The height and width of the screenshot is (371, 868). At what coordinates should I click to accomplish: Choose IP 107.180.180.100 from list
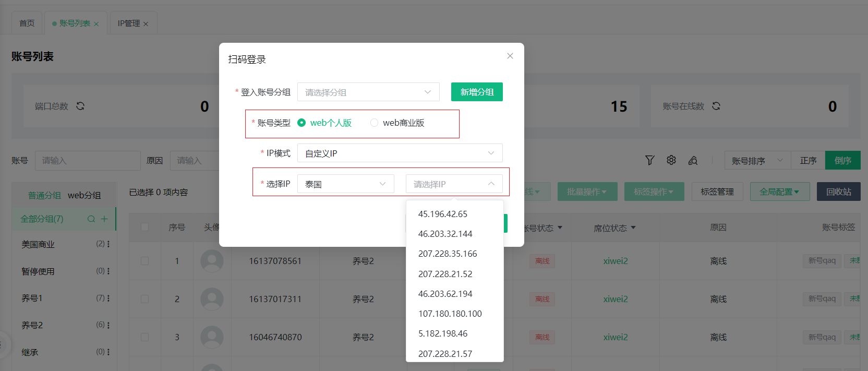tap(454, 314)
